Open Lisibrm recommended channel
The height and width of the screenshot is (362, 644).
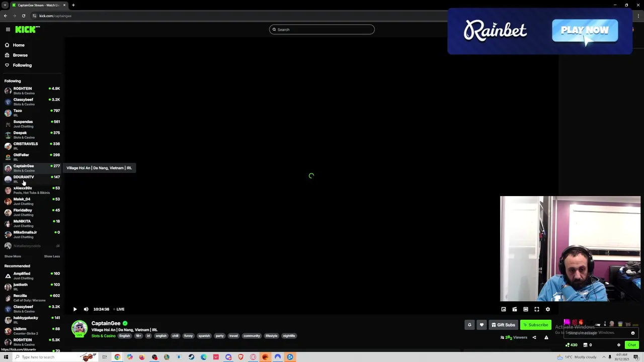click(32, 331)
